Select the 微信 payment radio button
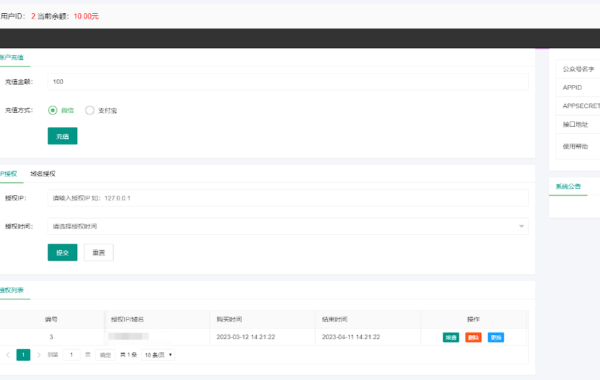Screen dimensions: 600x380 pyautogui.click(x=53, y=110)
